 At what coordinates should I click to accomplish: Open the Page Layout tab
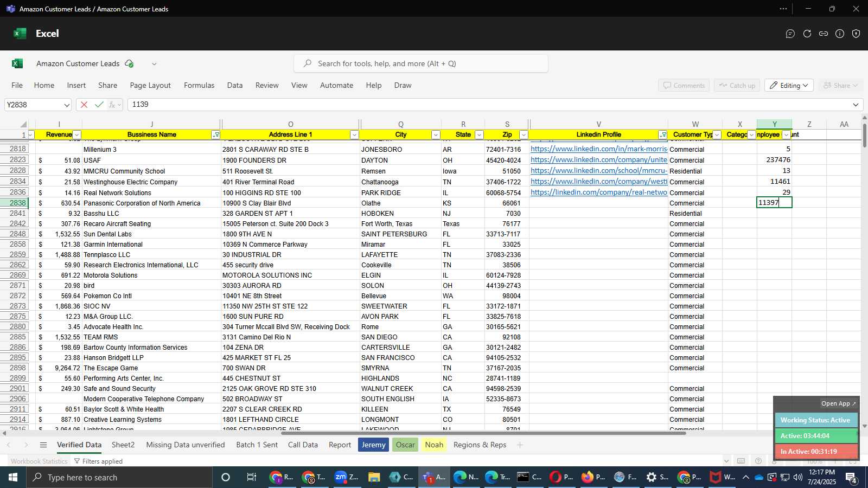click(x=150, y=85)
